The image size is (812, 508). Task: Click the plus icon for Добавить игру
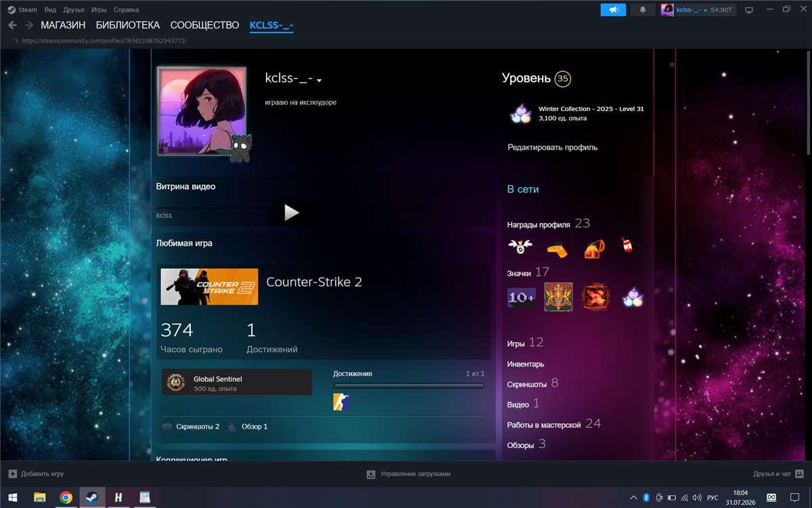(x=12, y=474)
